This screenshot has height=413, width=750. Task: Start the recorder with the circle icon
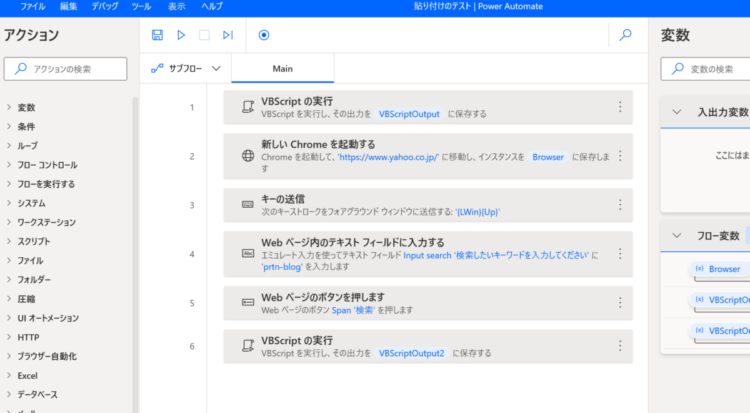264,35
